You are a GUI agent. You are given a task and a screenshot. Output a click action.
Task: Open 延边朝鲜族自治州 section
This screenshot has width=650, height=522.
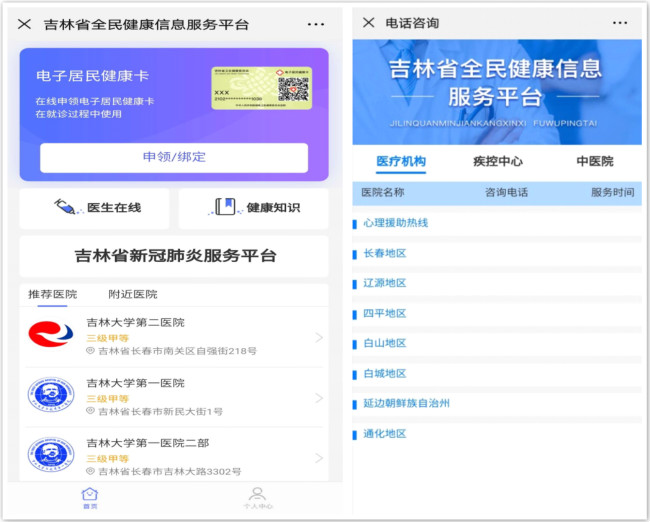click(x=497, y=404)
